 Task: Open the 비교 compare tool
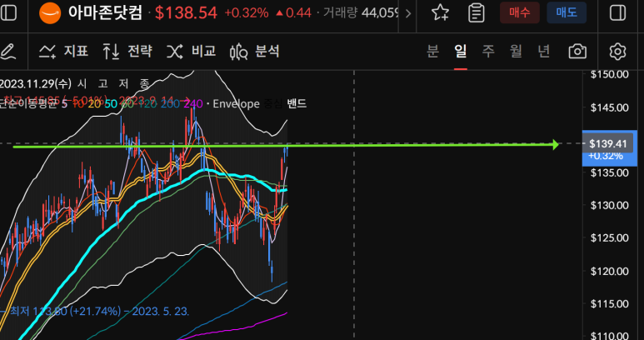[x=192, y=52]
